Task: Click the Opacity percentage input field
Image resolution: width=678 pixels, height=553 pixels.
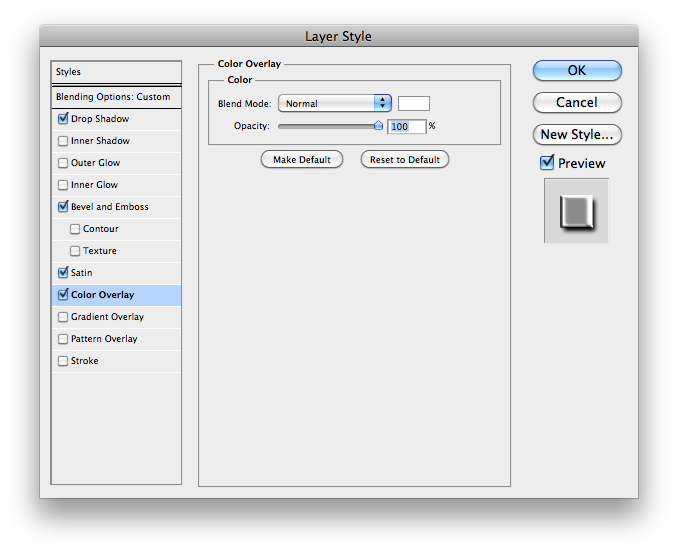Action: point(406,126)
